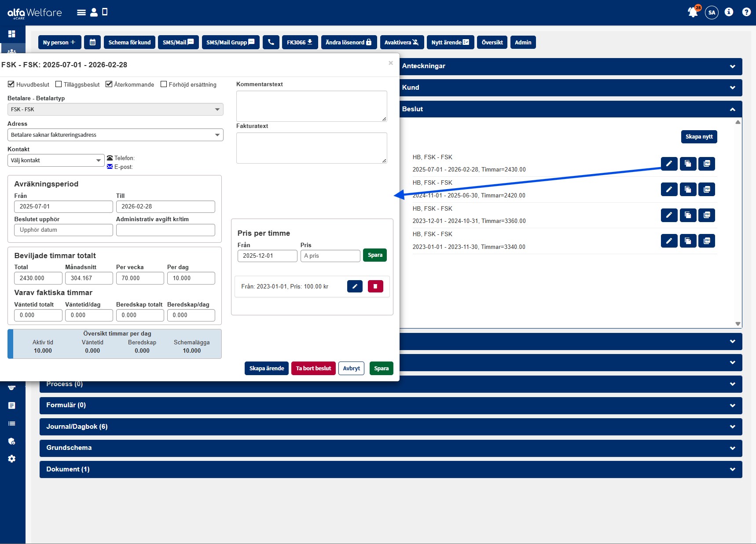The image size is (756, 544).
Task: Click the notification bell icon
Action: tap(693, 12)
